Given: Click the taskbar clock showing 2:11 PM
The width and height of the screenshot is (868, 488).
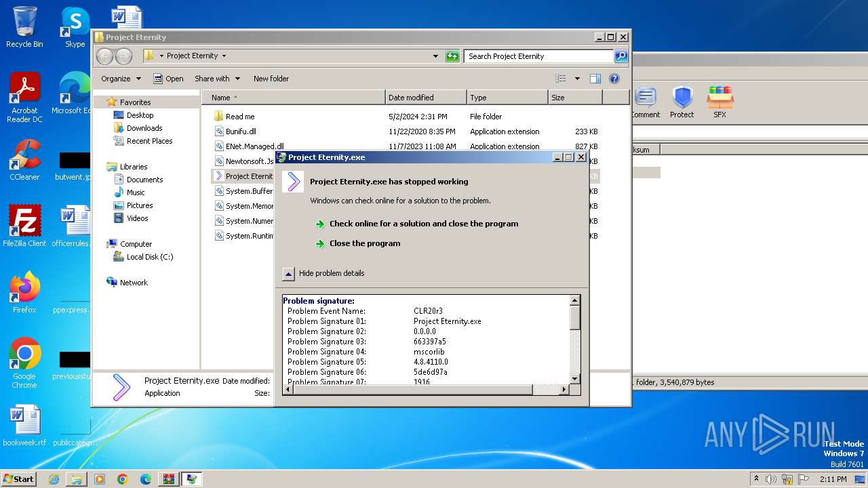Looking at the screenshot, I should 832,479.
